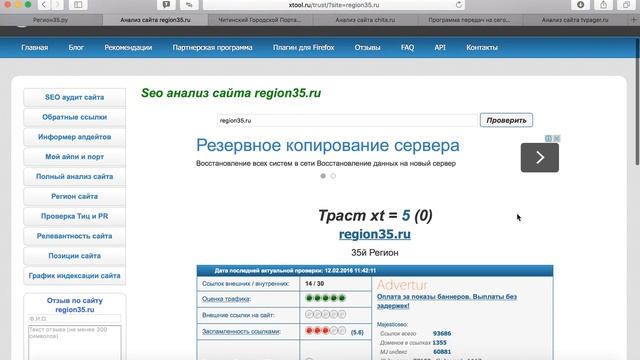640x360 pixels.
Task: Click the address bar showing xtool.ru
Action: click(334, 5)
